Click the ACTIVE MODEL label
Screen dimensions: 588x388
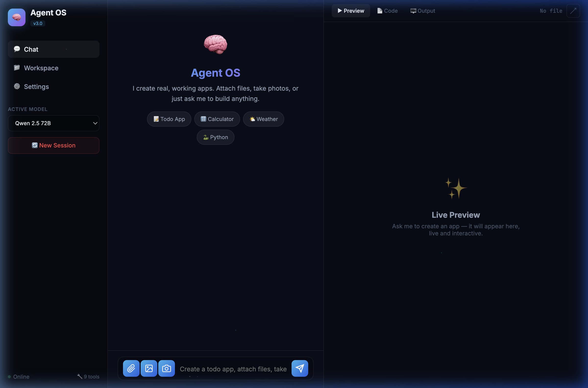[x=27, y=109]
